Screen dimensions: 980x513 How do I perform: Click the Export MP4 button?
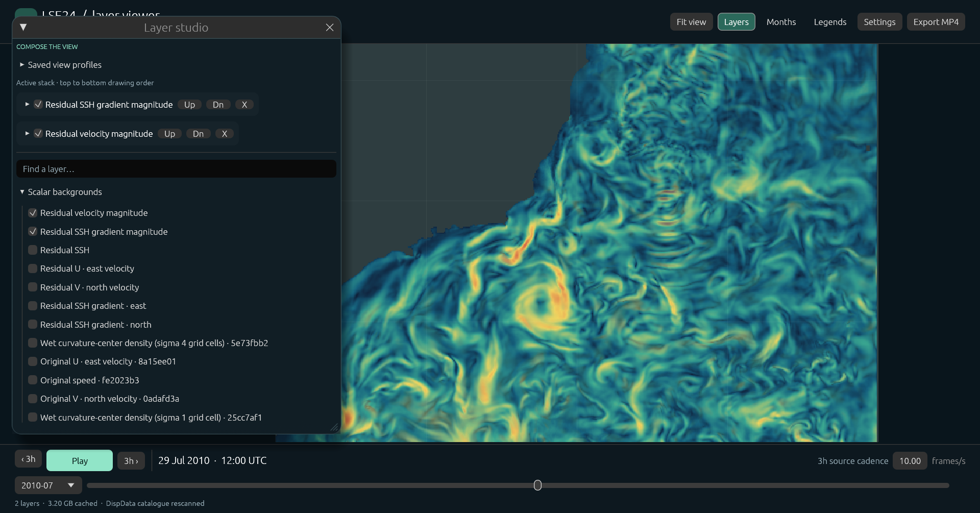coord(936,22)
